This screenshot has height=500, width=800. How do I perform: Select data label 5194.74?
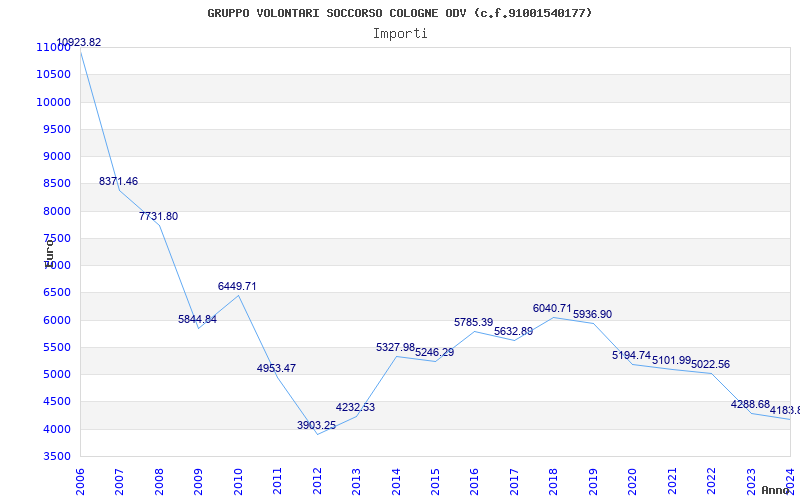pos(632,355)
